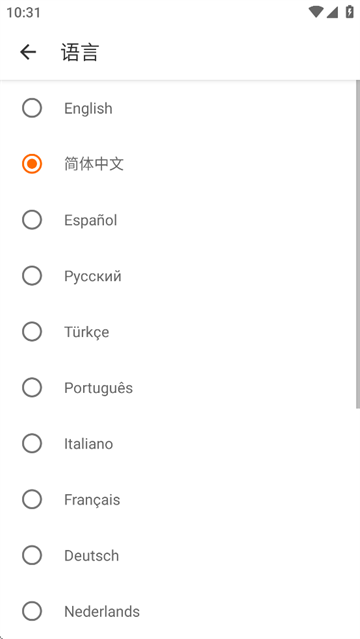Choose the Italiano language label

click(x=88, y=444)
